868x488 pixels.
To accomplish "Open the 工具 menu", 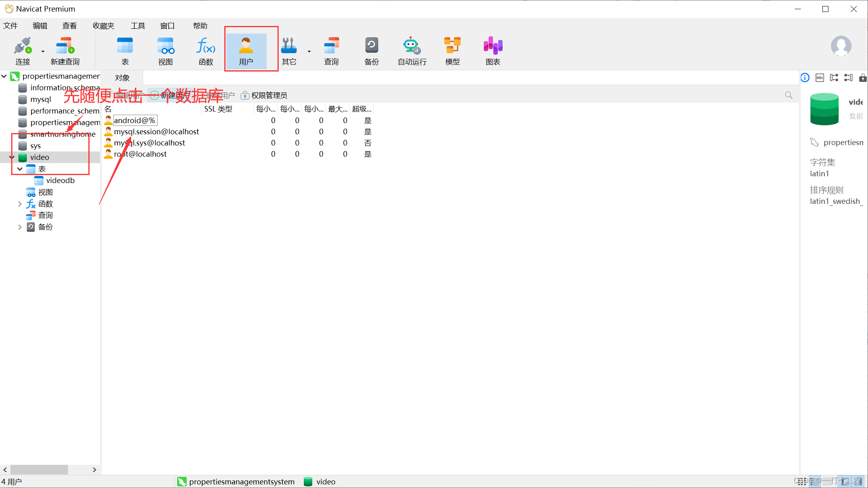I will pos(138,26).
